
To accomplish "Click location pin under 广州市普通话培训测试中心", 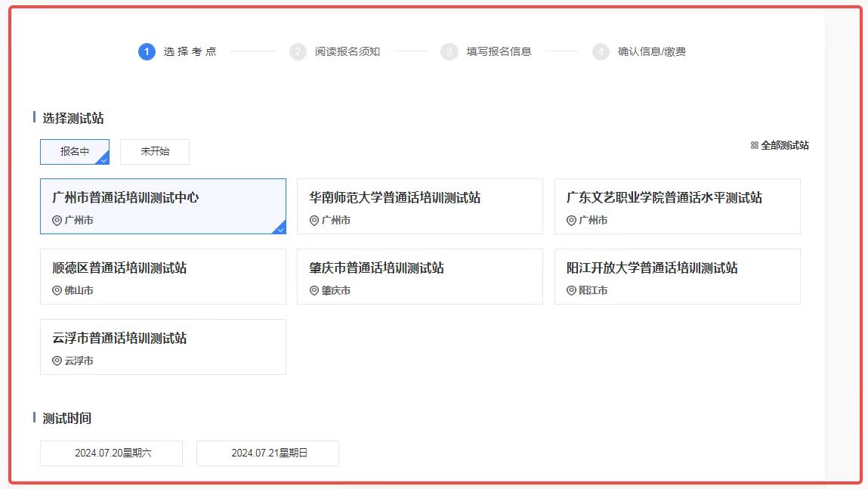I will point(57,221).
